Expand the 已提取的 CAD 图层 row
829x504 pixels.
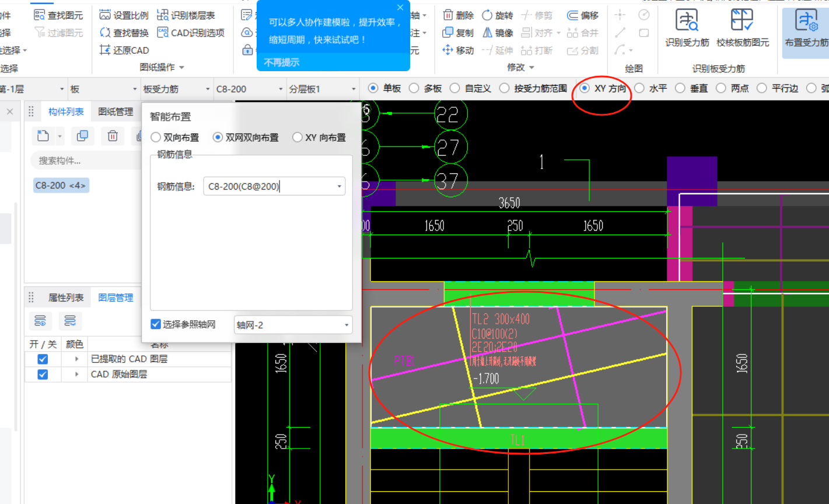tap(76, 359)
